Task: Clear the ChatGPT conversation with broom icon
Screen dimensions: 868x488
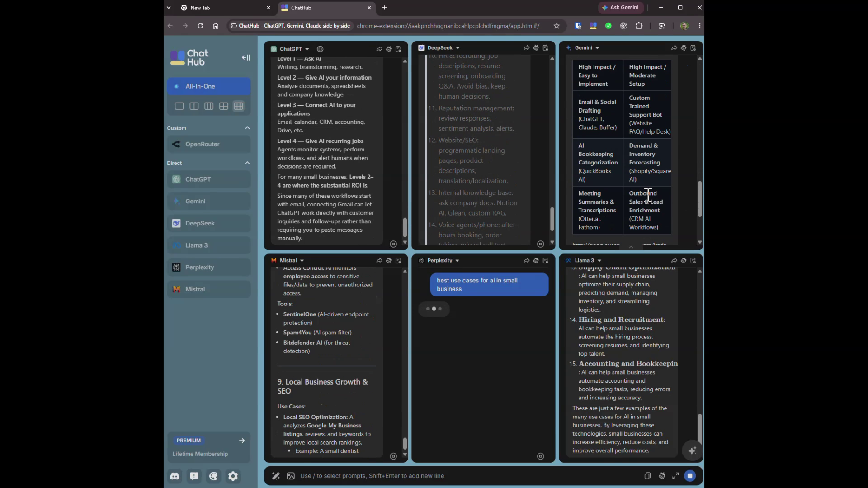Action: click(x=388, y=49)
